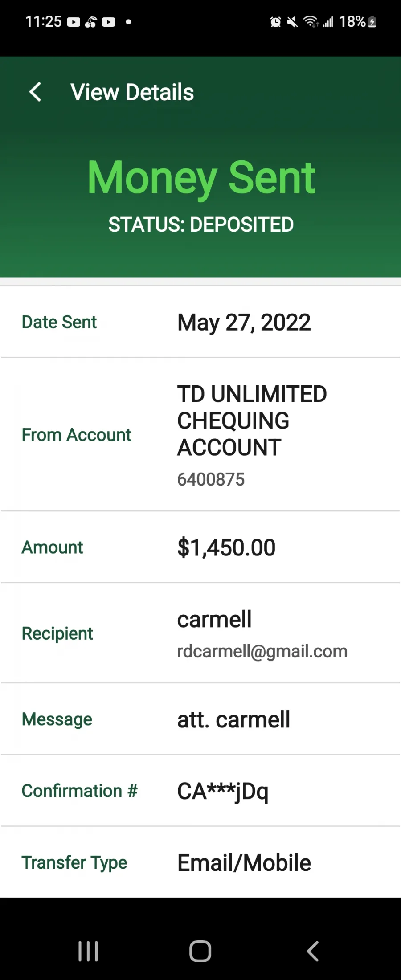Tap the Wi-Fi icon in status bar
The width and height of the screenshot is (401, 980).
coord(311,22)
